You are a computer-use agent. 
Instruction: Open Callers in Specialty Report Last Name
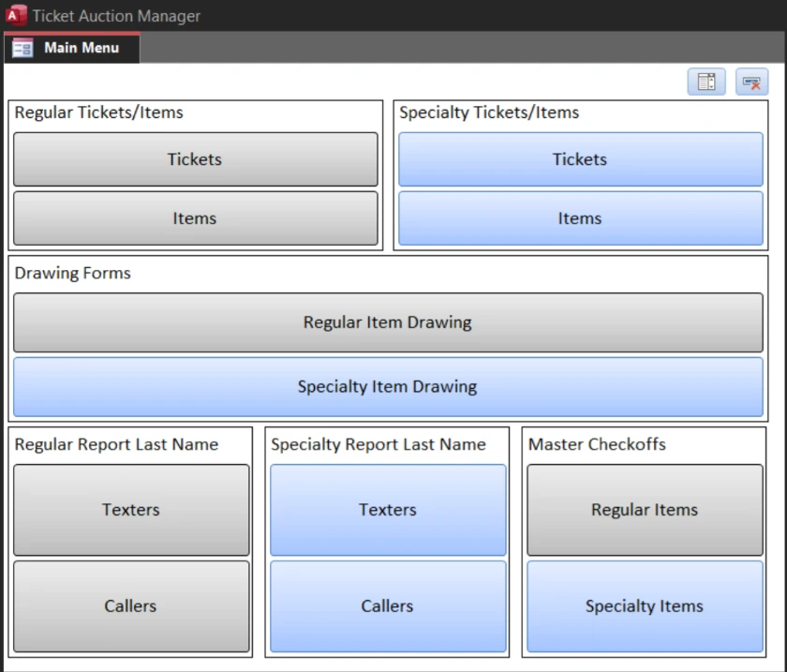[x=388, y=606]
